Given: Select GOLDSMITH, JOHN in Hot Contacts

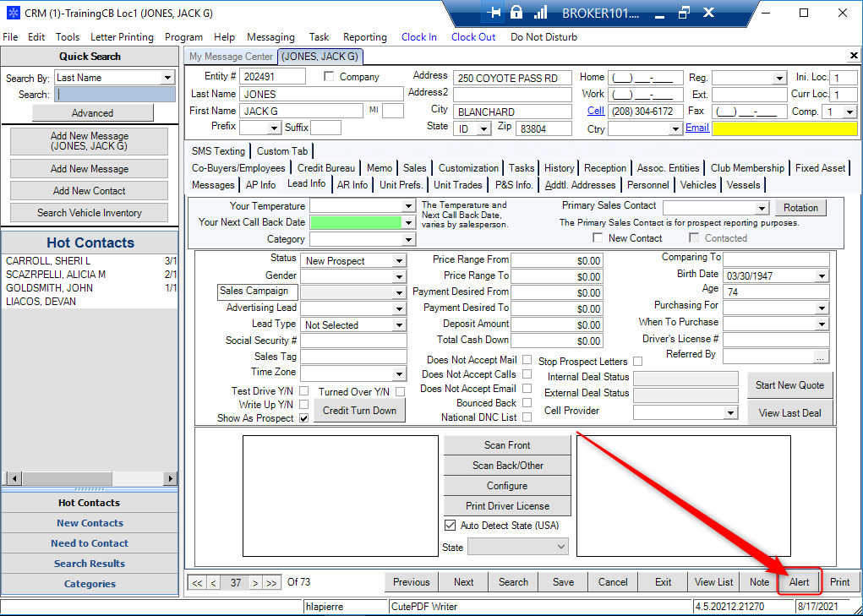Looking at the screenshot, I should 90,287.
